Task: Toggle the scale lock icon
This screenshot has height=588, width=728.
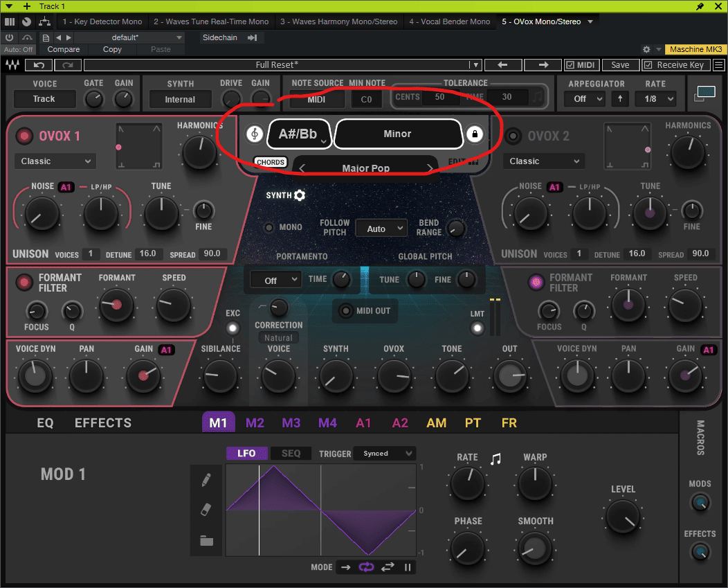Action: (x=475, y=134)
